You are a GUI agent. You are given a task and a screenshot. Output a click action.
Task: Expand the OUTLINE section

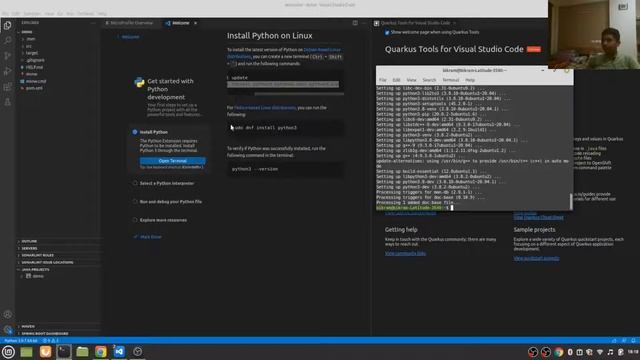(x=29, y=241)
